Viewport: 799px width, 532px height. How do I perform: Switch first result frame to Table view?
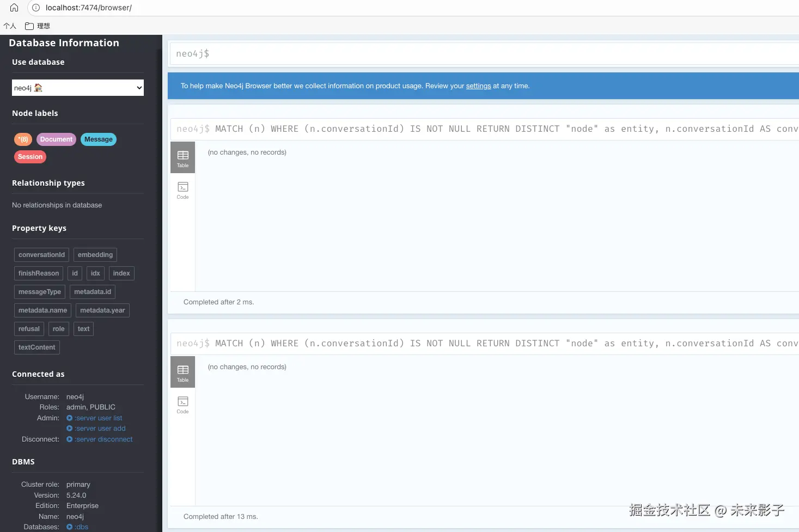tap(182, 157)
